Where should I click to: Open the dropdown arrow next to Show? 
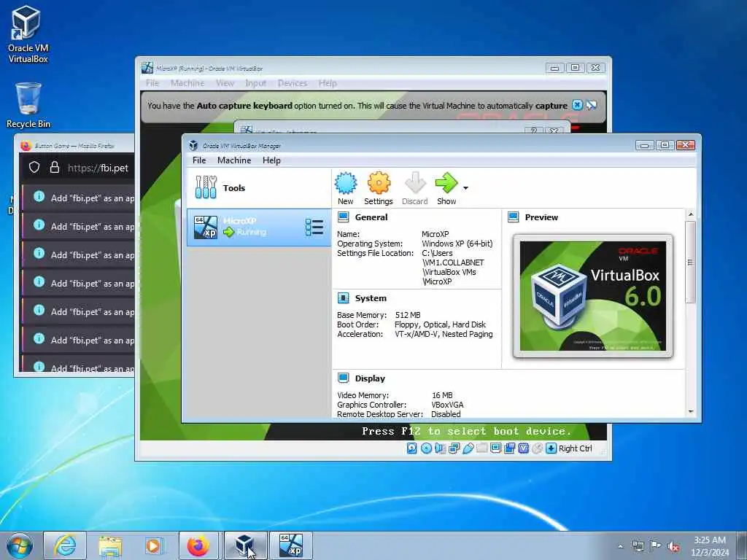[x=465, y=188]
